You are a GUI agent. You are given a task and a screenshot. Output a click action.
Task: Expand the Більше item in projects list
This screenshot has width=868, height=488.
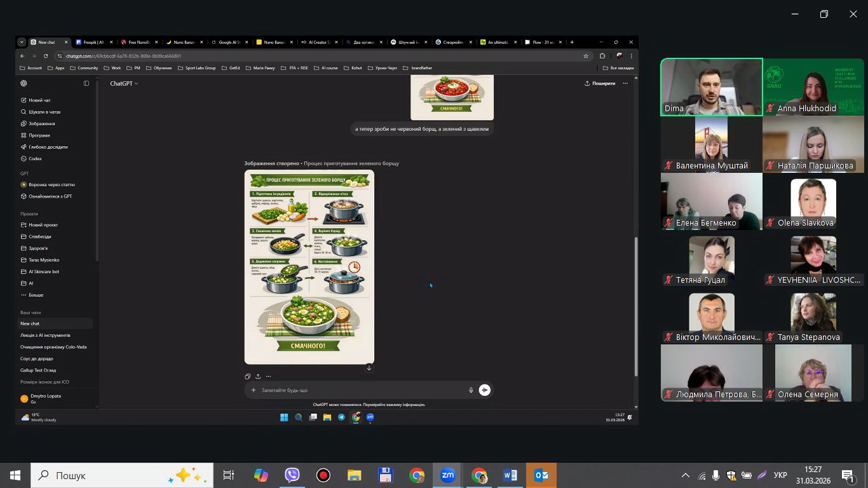click(36, 295)
